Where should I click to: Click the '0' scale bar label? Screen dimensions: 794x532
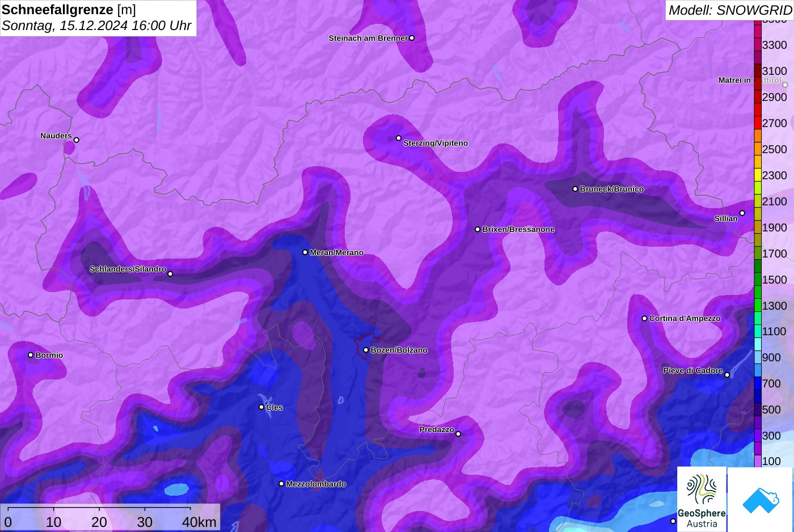(x=8, y=522)
